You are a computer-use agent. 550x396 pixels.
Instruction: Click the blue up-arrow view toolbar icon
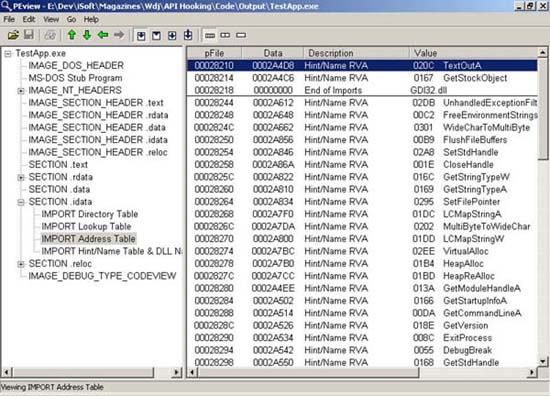pyautogui.click(x=156, y=35)
